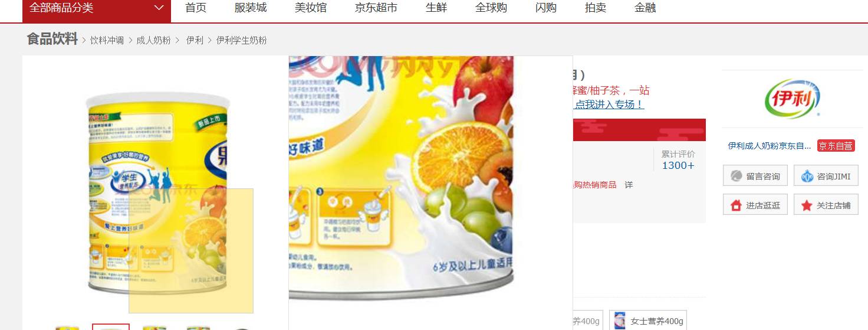The height and width of the screenshot is (330, 868).
Task: Open the 首页 navigation tab
Action: [196, 8]
